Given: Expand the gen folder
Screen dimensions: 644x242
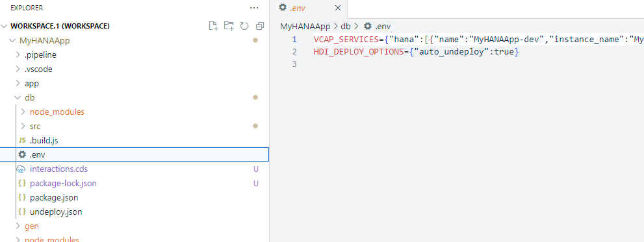Looking at the screenshot, I should (x=18, y=226).
